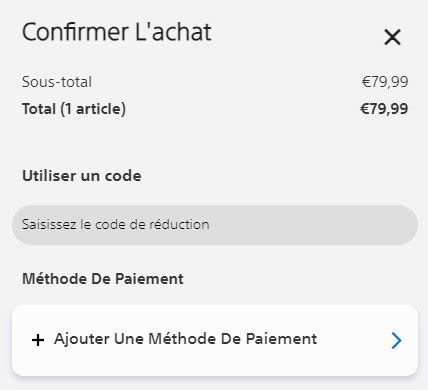Click the discount code placeholder text
The width and height of the screenshot is (428, 390).
pyautogui.click(x=116, y=225)
